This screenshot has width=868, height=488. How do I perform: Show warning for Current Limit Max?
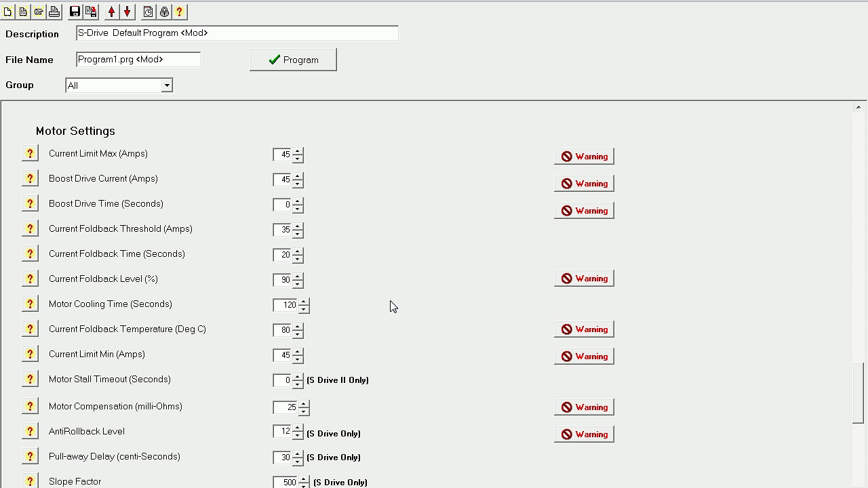[584, 157]
